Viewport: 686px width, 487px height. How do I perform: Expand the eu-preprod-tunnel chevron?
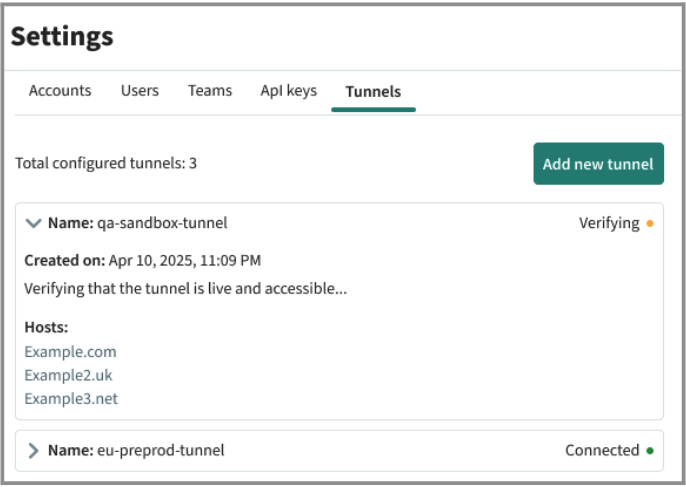tap(34, 451)
